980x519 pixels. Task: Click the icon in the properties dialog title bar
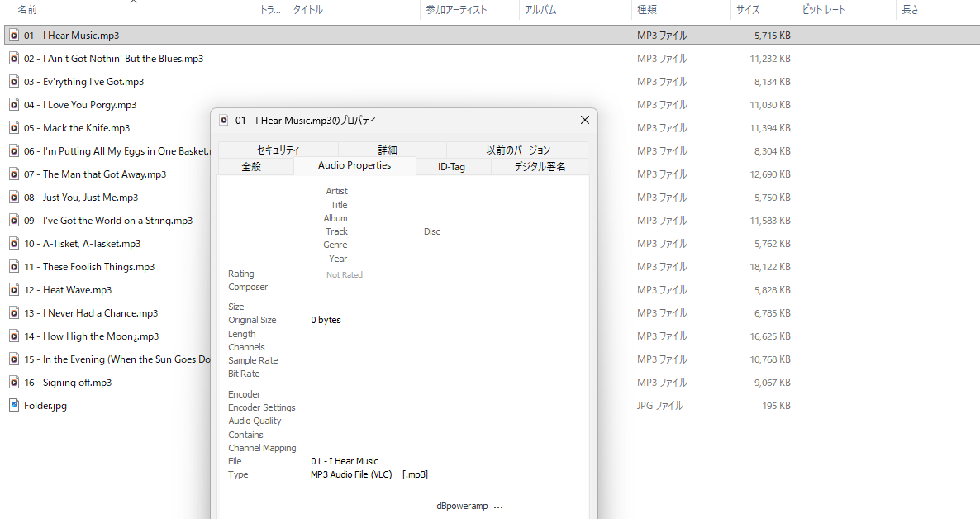pyautogui.click(x=223, y=120)
